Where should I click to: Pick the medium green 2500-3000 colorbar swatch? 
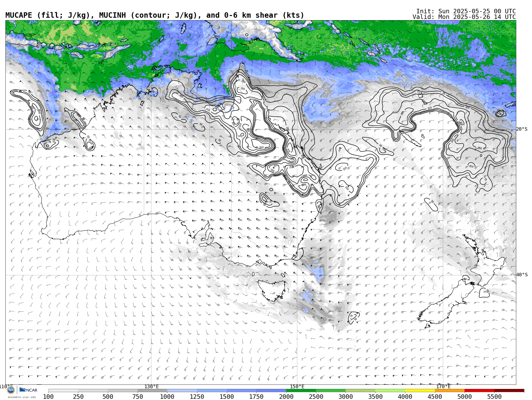331,391
